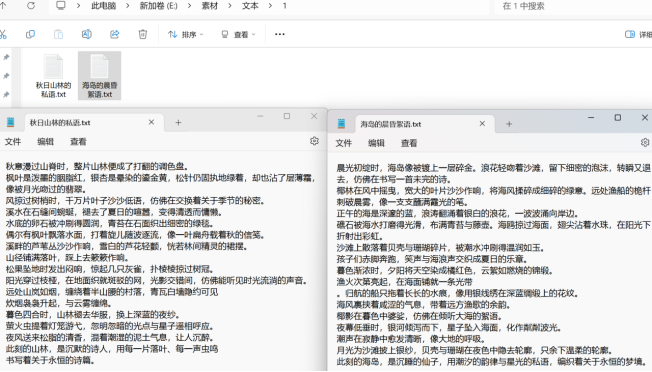Click 新加卷 (E:) in the breadcrumb

(158, 6)
